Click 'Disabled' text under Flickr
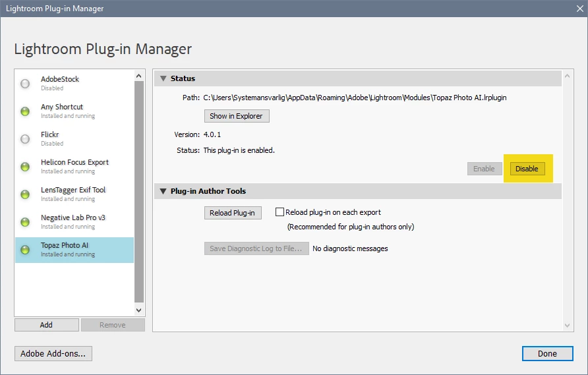Screen dimensions: 588x375 [x=52, y=144]
